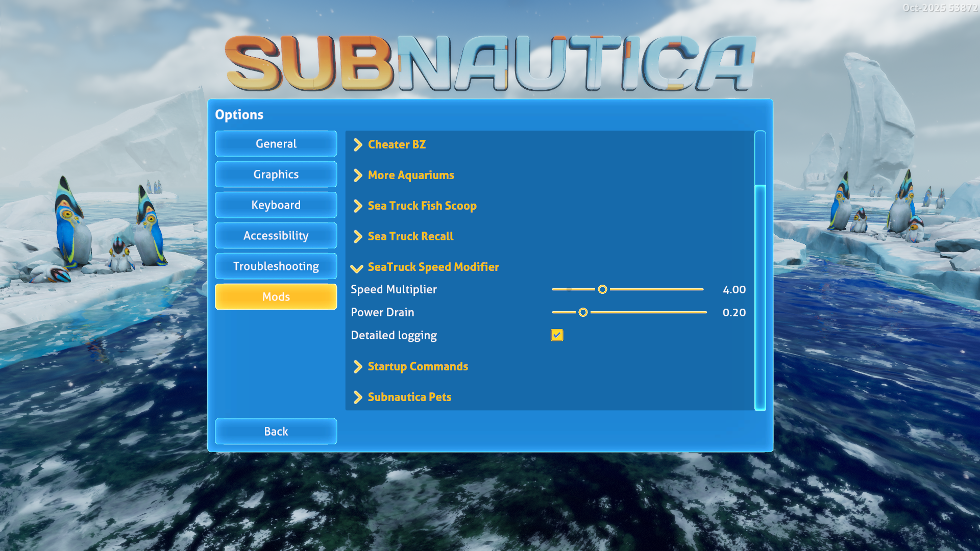980x551 pixels.
Task: Expand Sea Truck Recall arrow
Action: coord(358,237)
